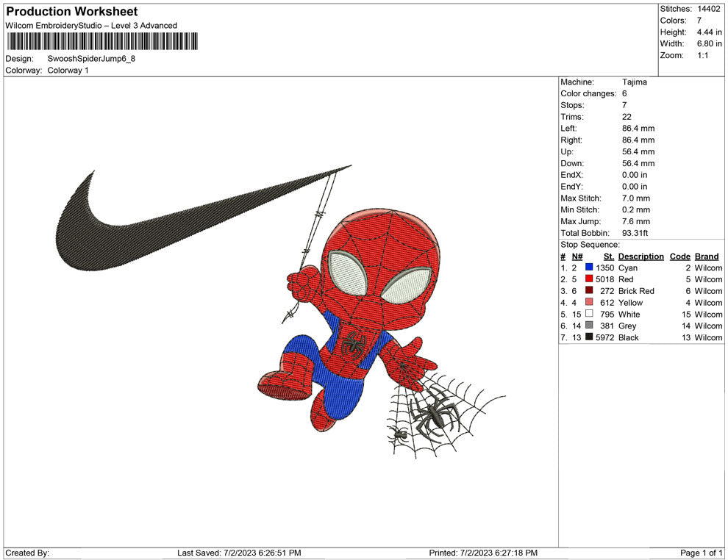Click the Red thread color swatch

pos(589,279)
